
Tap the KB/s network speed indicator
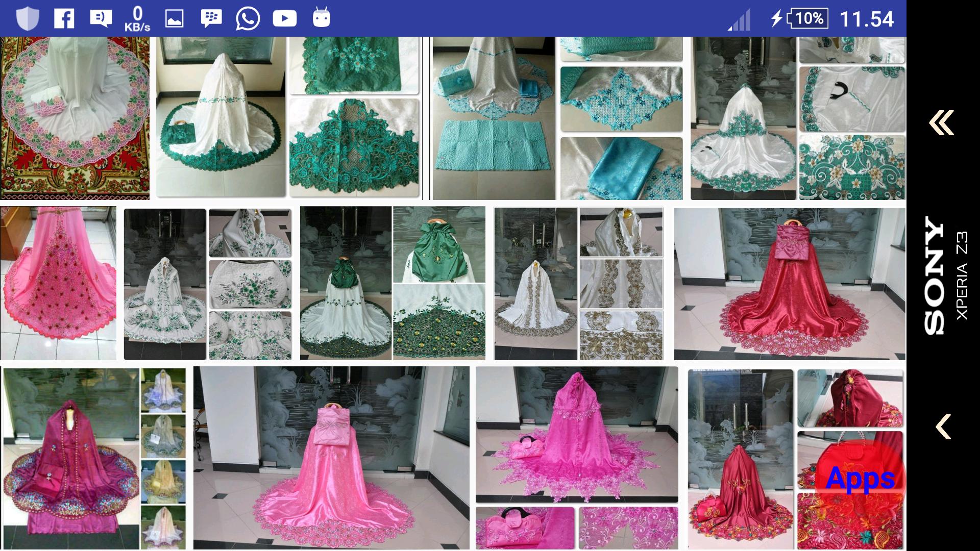pos(137,19)
